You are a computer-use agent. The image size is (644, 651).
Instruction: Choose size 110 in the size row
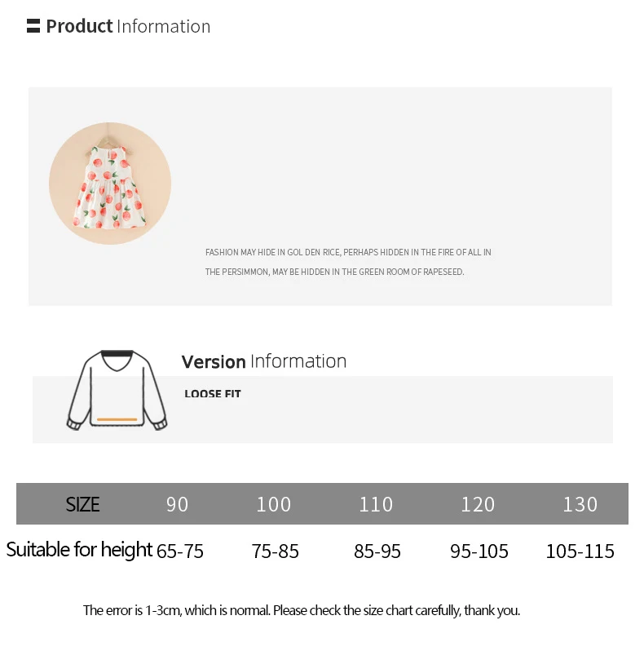click(376, 504)
